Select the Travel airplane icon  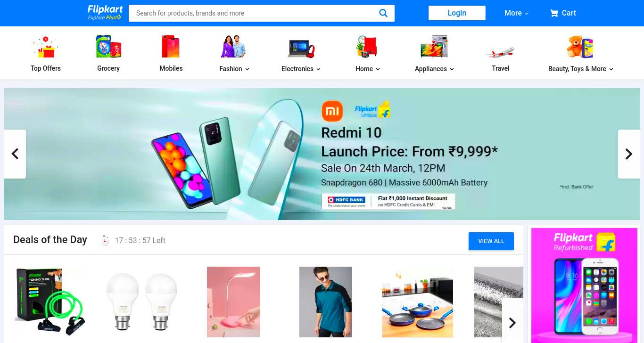point(500,52)
